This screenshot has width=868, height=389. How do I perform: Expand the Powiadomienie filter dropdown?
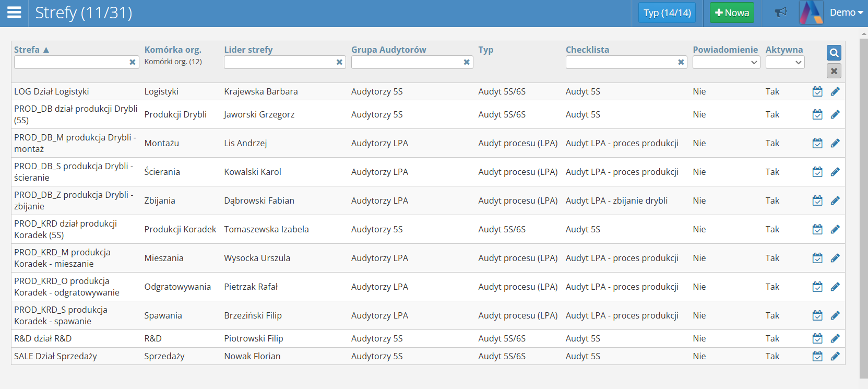tap(726, 63)
